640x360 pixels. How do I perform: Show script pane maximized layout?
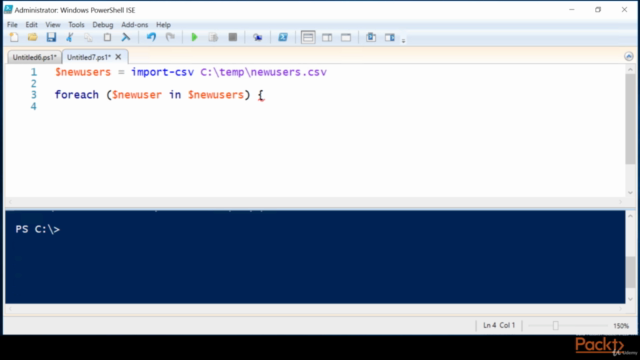coord(346,38)
